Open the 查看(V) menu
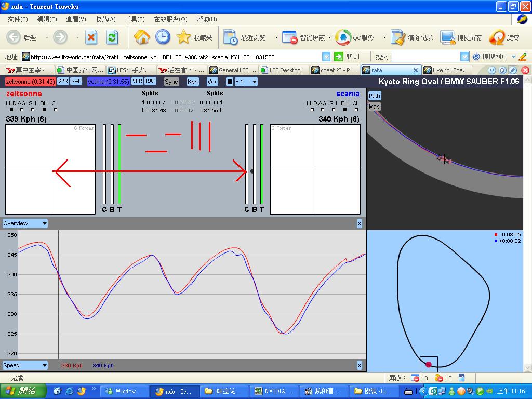The height and width of the screenshot is (399, 532). (x=76, y=19)
